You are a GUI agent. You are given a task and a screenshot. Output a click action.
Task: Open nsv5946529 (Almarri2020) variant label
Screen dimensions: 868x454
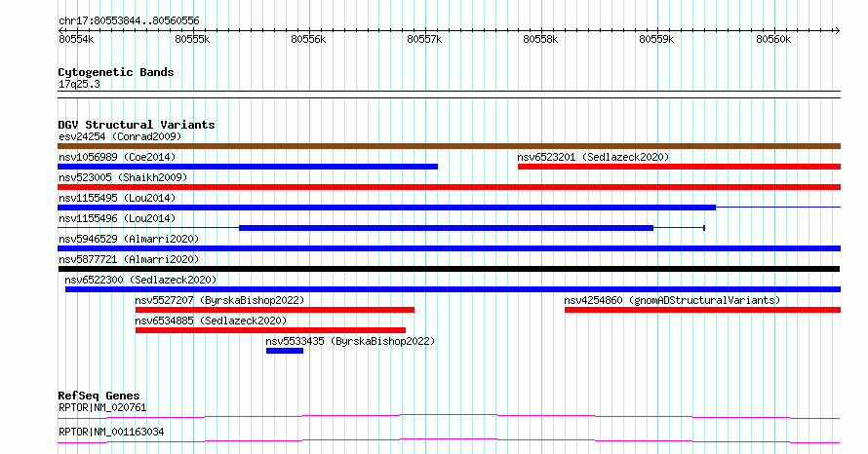coord(129,239)
